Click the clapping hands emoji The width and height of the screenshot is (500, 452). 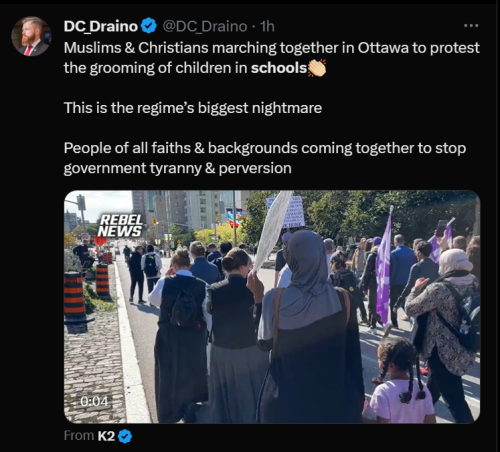click(x=317, y=68)
